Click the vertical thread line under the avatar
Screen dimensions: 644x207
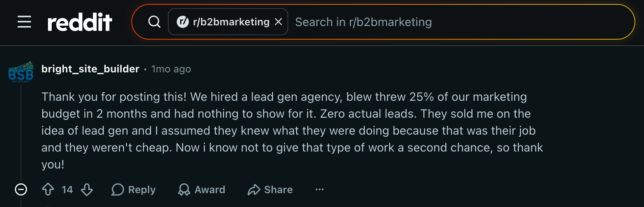tap(21, 133)
